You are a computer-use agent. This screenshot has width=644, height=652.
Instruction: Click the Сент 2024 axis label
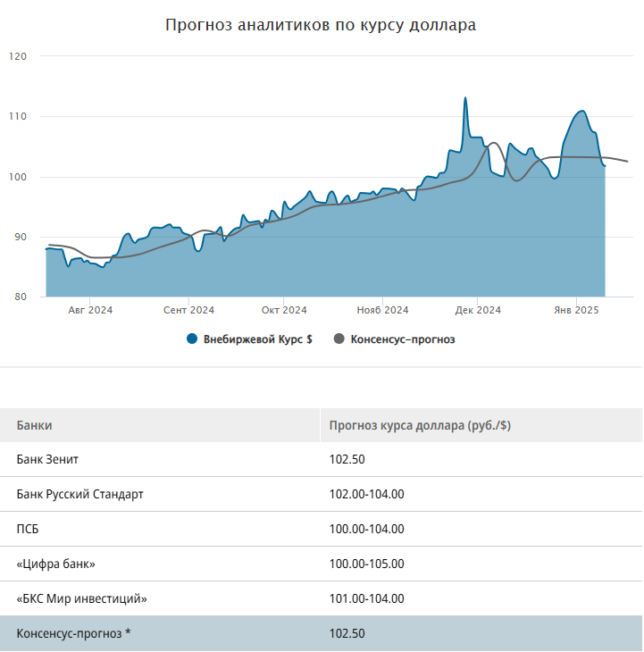[188, 310]
